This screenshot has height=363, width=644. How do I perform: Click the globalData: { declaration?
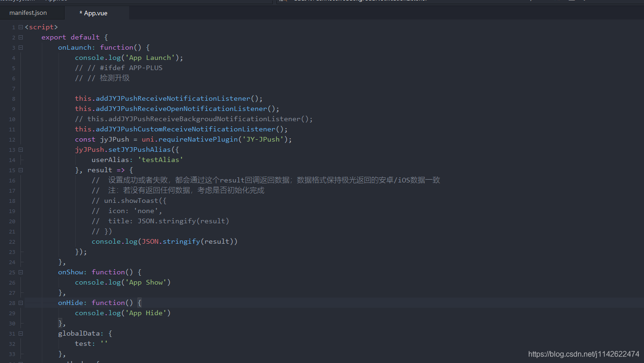click(x=85, y=333)
